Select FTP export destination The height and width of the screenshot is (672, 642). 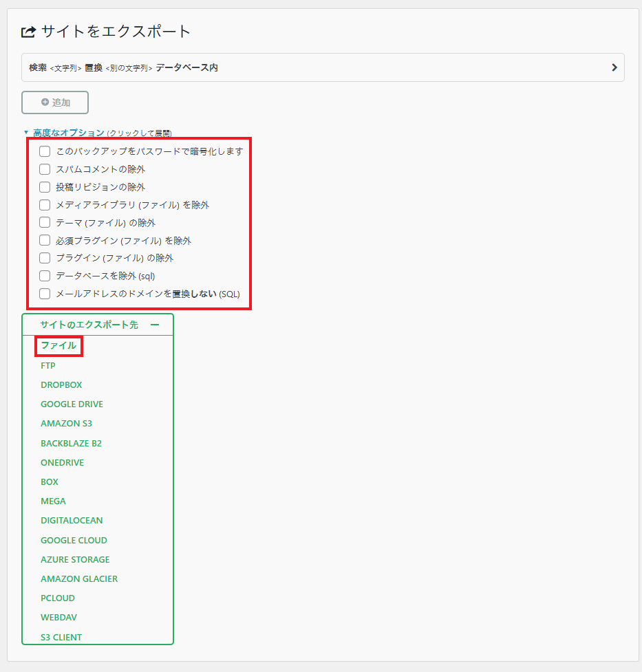48,365
